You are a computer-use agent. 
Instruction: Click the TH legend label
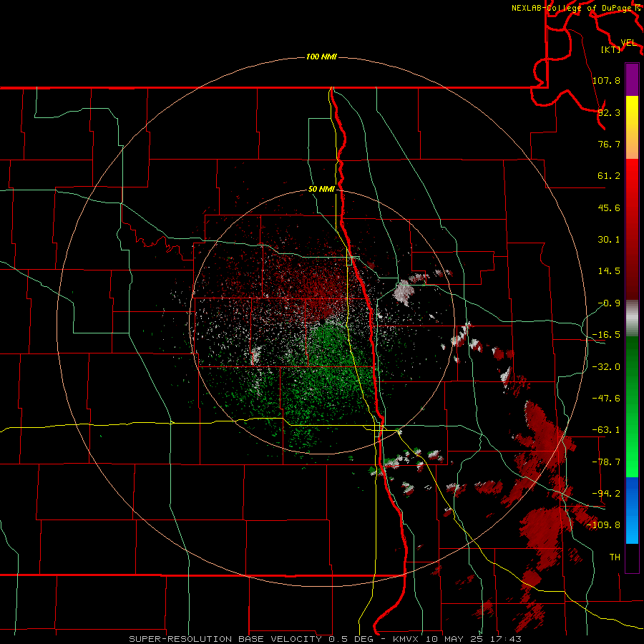point(615,557)
